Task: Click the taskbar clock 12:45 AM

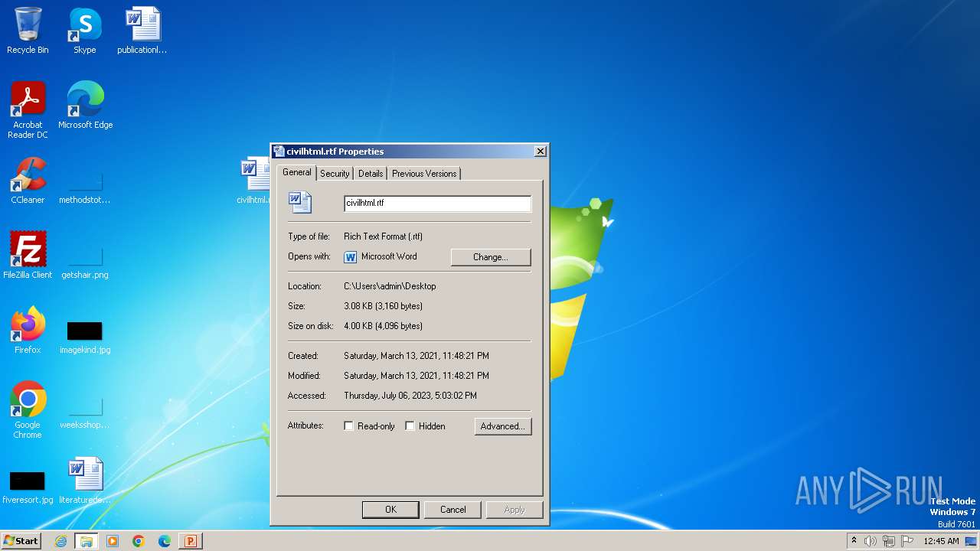Action: click(941, 541)
